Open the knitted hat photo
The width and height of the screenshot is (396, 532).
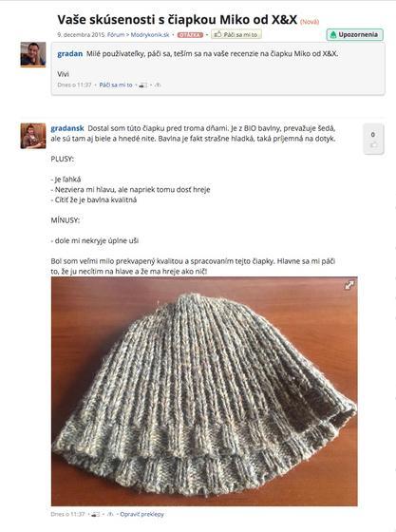[204, 391]
